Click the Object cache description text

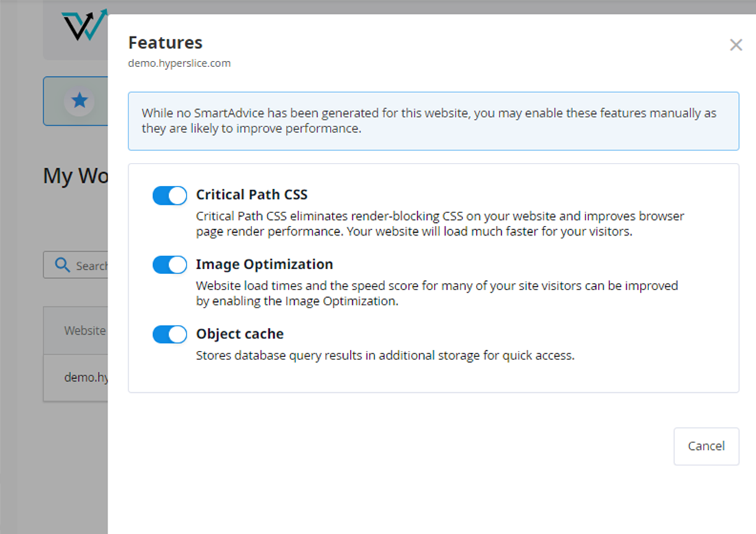(385, 356)
